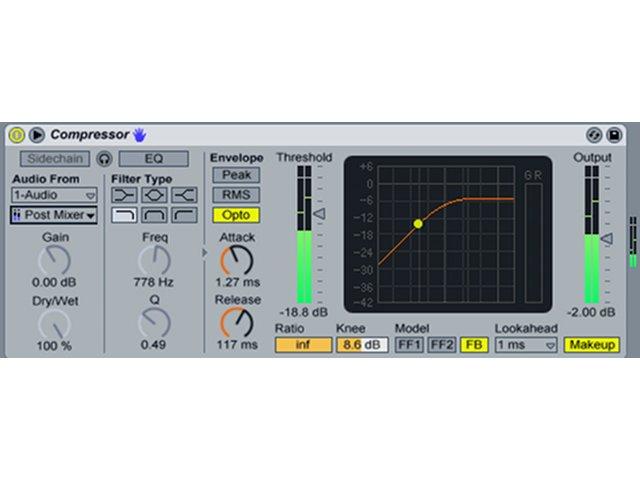The width and height of the screenshot is (640, 480).
Task: Enable the sidechain EQ button
Action: (154, 158)
